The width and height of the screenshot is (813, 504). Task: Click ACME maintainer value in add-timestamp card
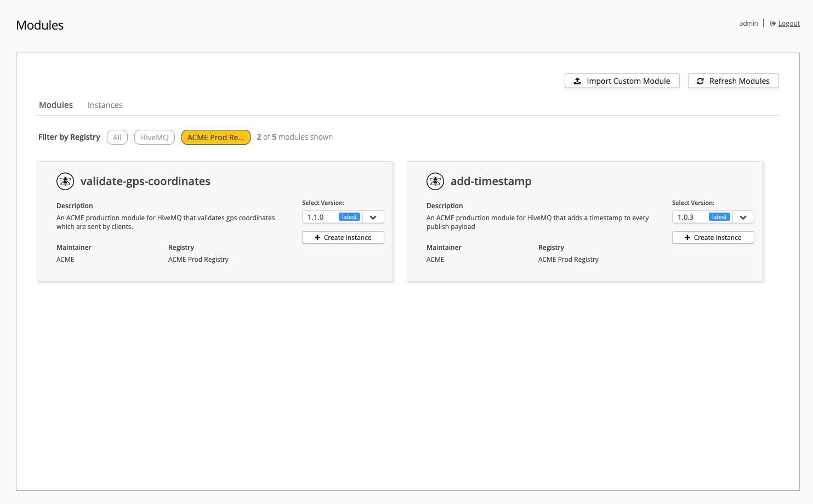tap(435, 260)
